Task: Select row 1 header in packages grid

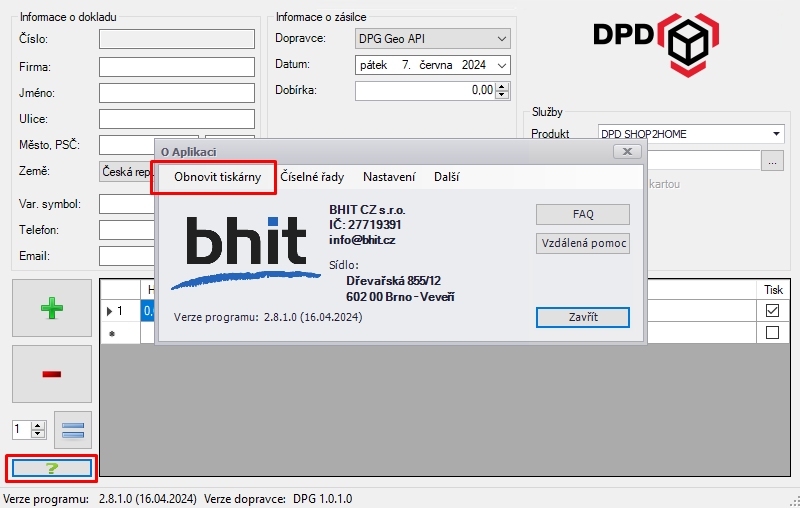Action: [x=120, y=311]
